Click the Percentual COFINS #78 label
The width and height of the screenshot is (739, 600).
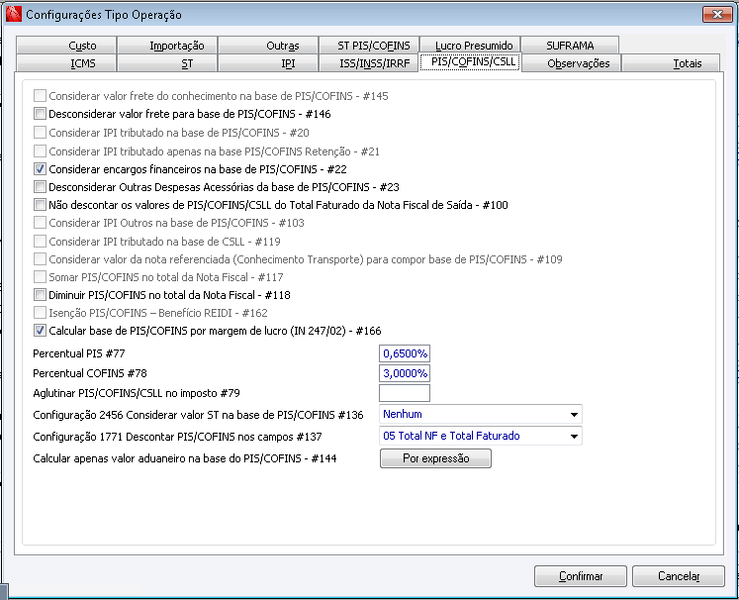[90, 373]
